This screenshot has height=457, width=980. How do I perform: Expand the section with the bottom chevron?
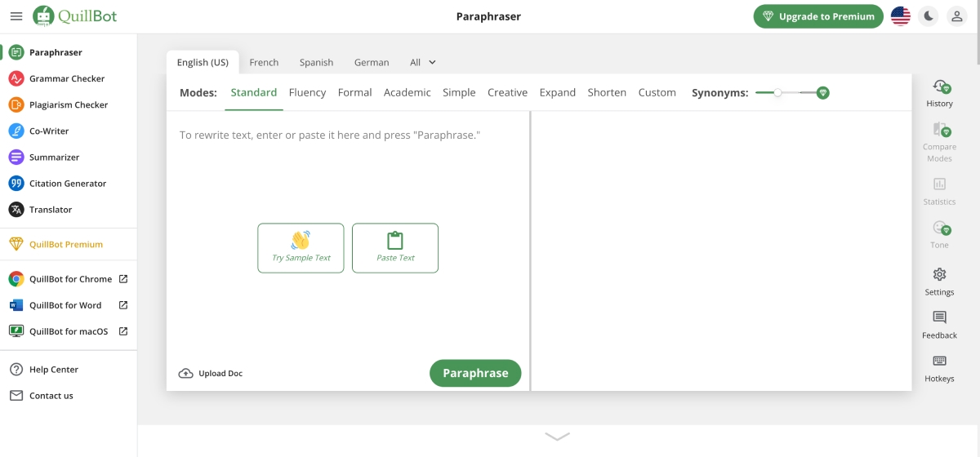(x=557, y=437)
